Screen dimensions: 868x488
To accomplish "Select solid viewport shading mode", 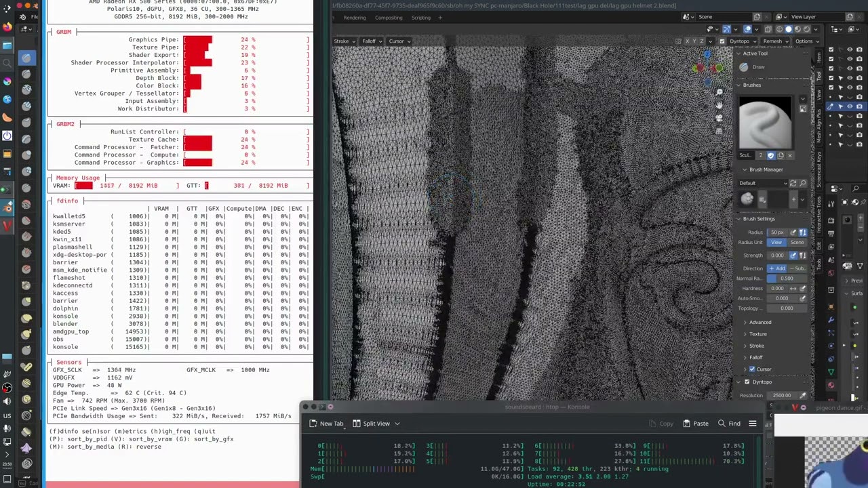I will tap(788, 29).
